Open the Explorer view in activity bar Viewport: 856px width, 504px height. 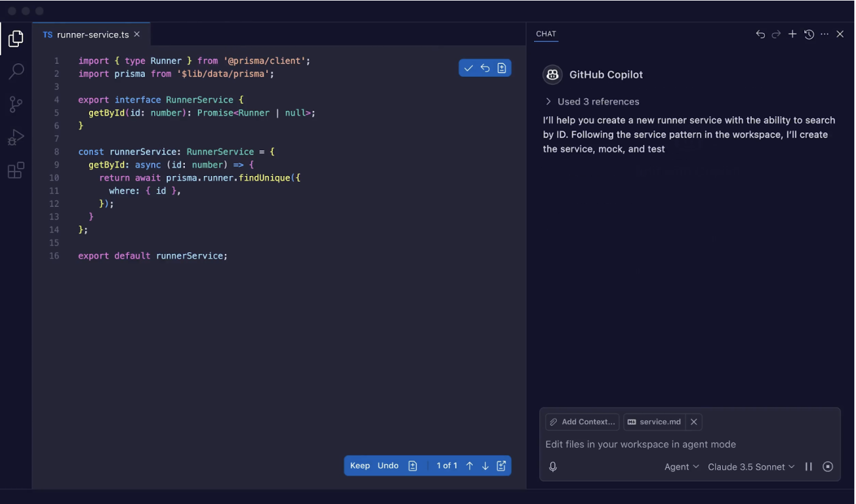(x=16, y=39)
